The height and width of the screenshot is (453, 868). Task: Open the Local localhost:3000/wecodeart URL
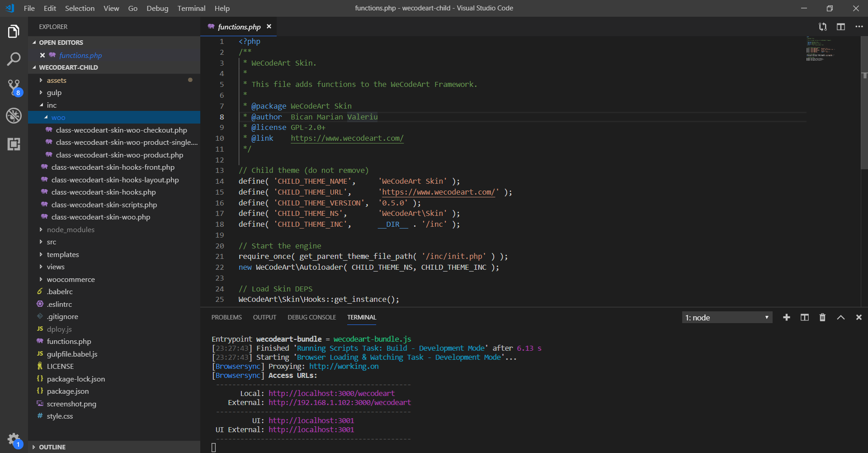(x=331, y=393)
